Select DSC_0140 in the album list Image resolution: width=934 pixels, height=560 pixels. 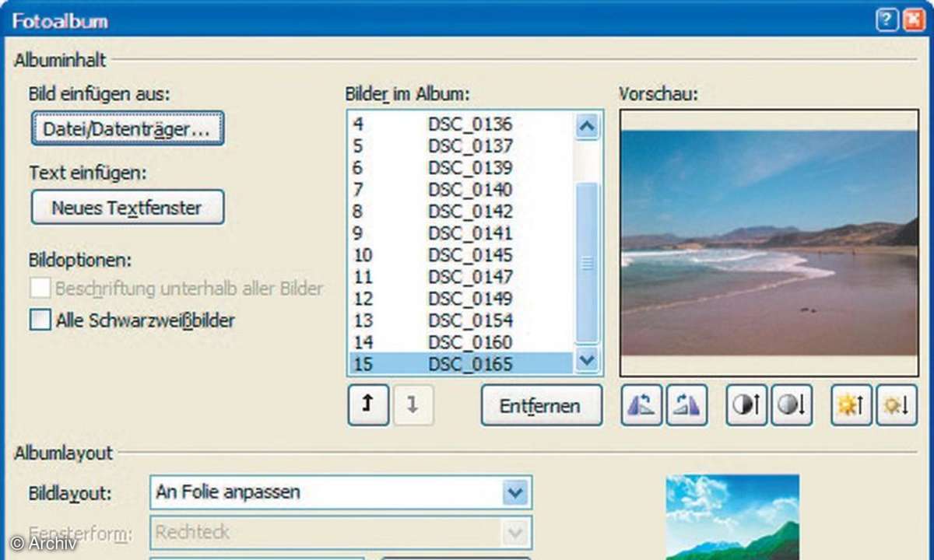(x=462, y=189)
